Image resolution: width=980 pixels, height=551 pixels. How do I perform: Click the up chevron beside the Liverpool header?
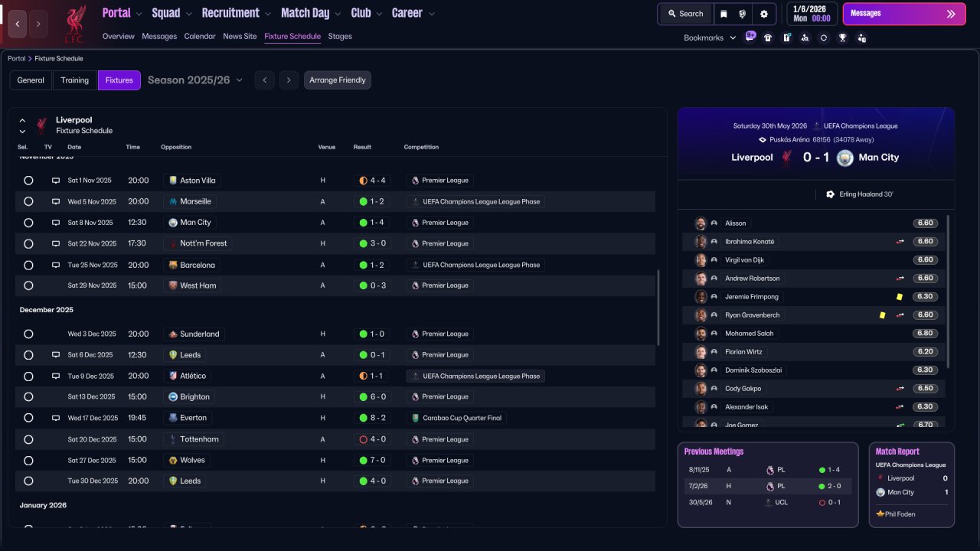click(x=22, y=121)
